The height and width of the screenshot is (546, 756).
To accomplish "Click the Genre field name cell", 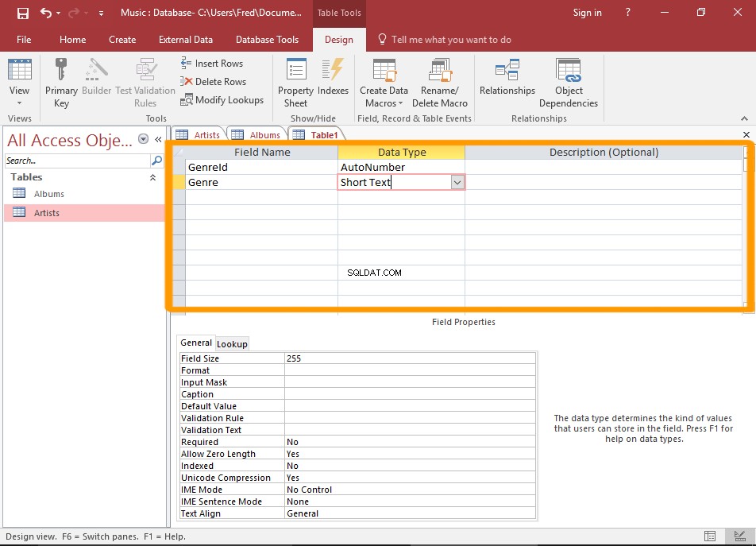I will tap(261, 182).
